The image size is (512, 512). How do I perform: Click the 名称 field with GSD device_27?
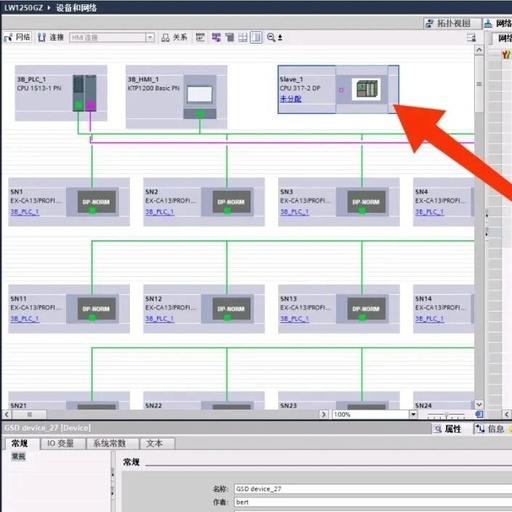click(x=373, y=489)
